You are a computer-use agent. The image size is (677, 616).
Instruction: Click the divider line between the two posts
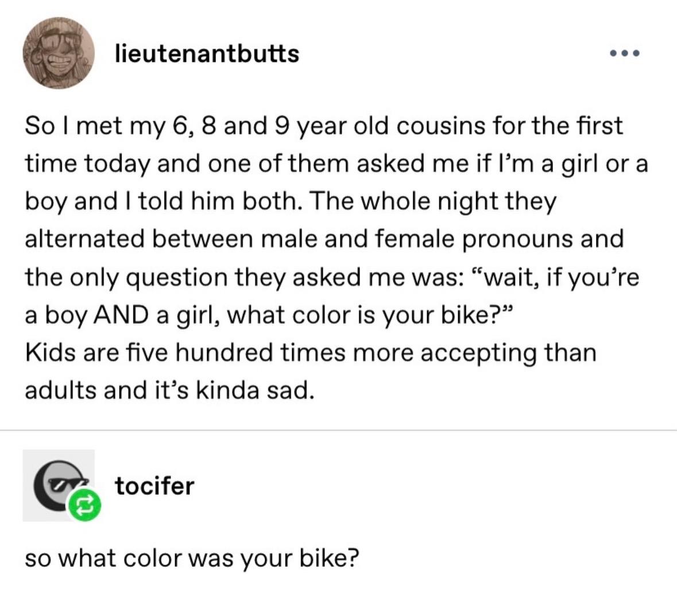tap(338, 429)
